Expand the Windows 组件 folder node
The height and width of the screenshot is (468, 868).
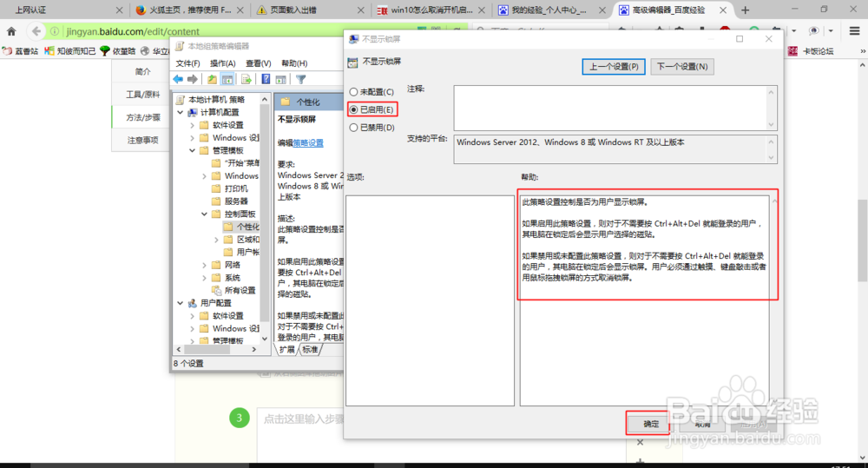coord(205,175)
